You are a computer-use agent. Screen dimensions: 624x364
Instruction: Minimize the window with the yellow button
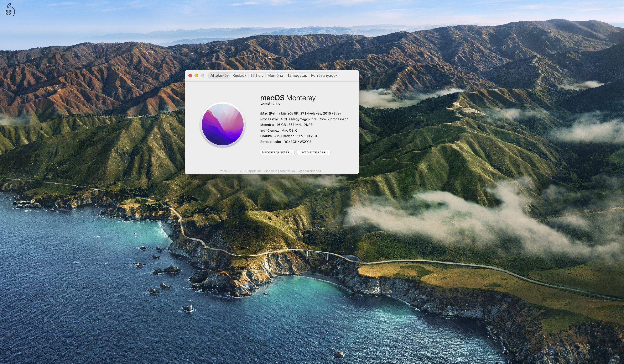[196, 75]
